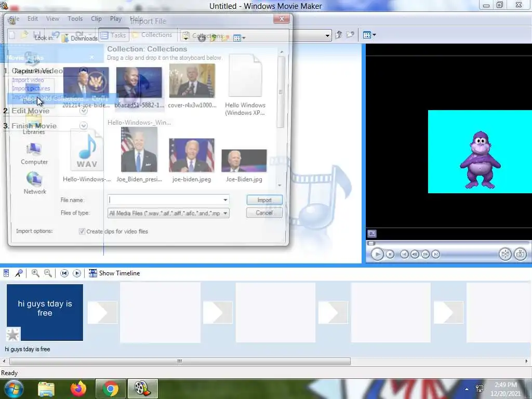The height and width of the screenshot is (399, 532).
Task: Select the Joe-Biden.jpg file
Action: point(244,166)
